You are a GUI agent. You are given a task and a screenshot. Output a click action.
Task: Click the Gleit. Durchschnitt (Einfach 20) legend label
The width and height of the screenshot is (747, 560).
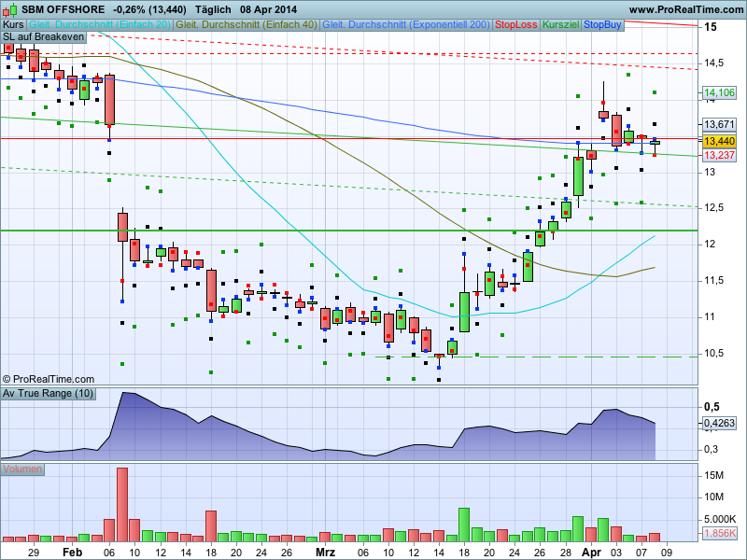100,25
